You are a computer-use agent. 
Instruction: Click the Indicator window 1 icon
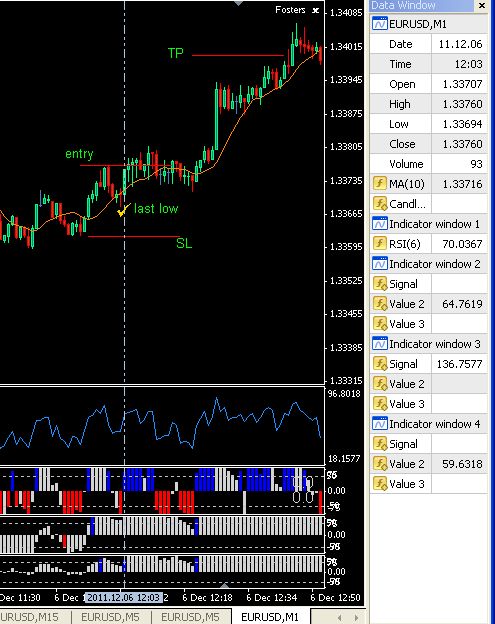(x=380, y=224)
